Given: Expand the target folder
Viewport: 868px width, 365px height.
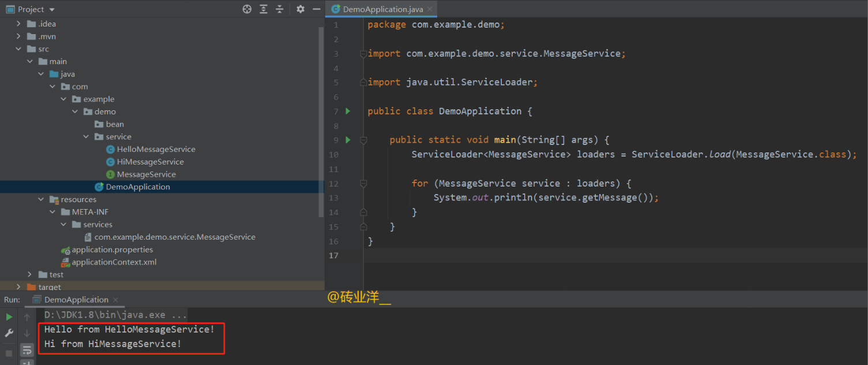Looking at the screenshot, I should pos(18,286).
